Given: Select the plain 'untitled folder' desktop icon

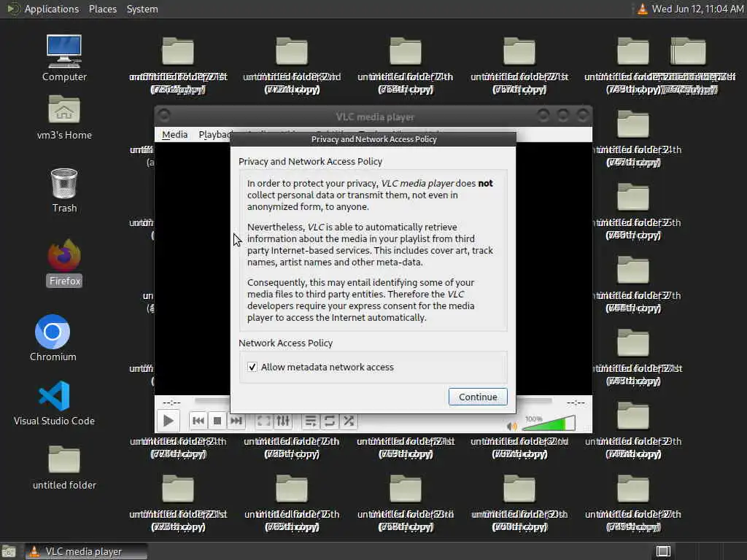Looking at the screenshot, I should (64, 467).
